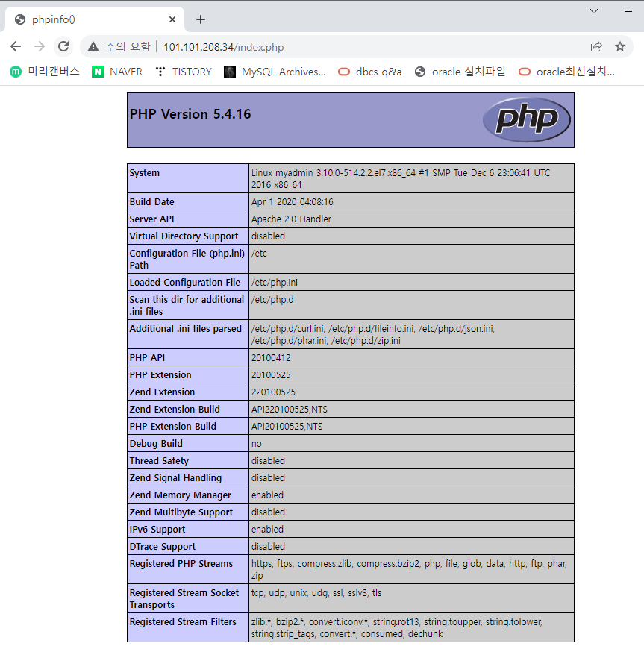Click the Registered Stream Filters label
The image size is (644, 652).
click(x=183, y=622)
